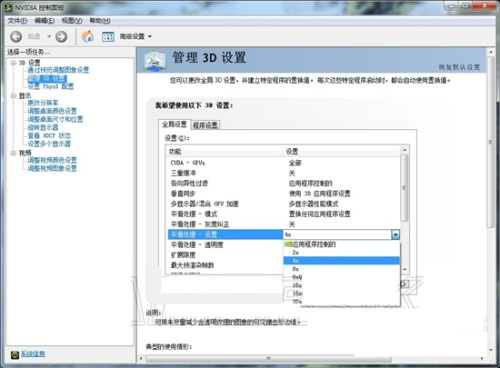Open the back-history dropdown arrow beside 后退

49,36
